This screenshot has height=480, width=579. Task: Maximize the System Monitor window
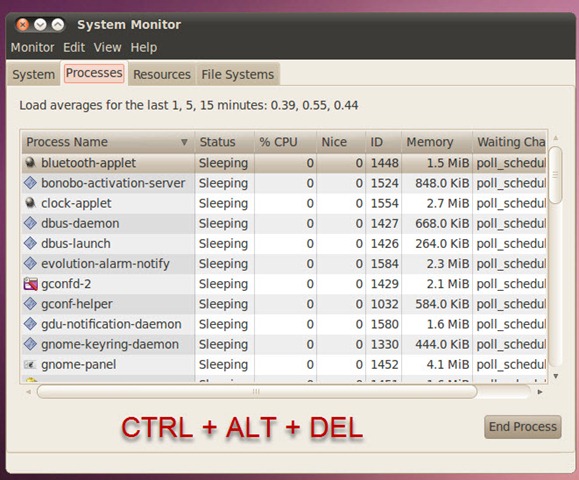click(58, 25)
